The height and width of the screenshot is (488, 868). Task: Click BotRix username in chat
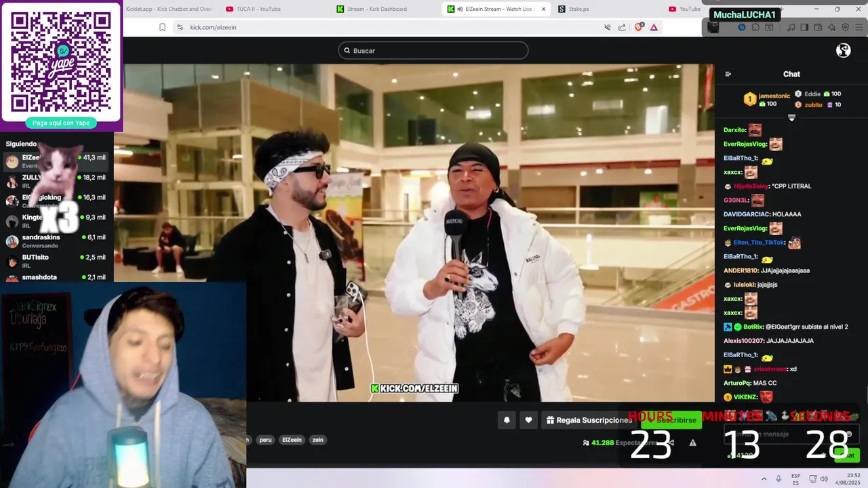coord(753,327)
